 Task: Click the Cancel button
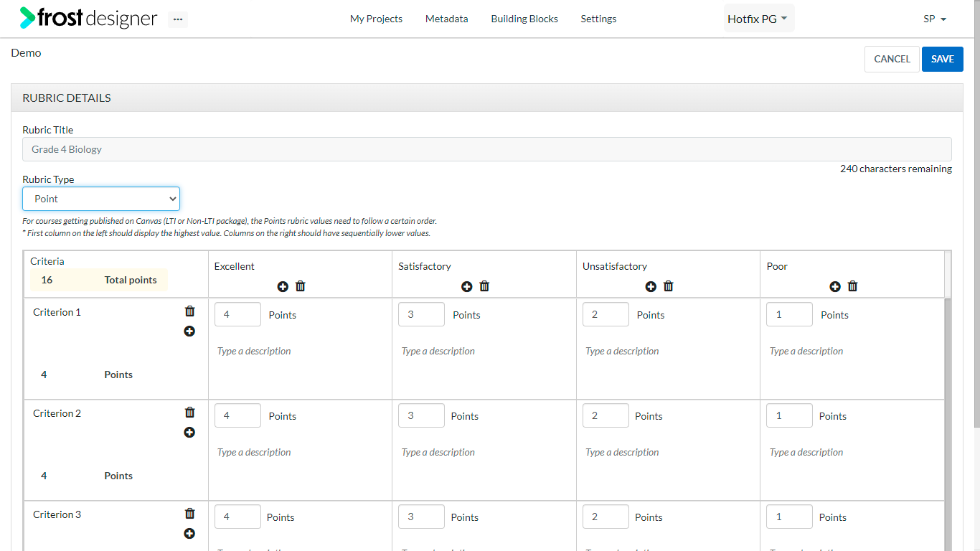(x=892, y=59)
